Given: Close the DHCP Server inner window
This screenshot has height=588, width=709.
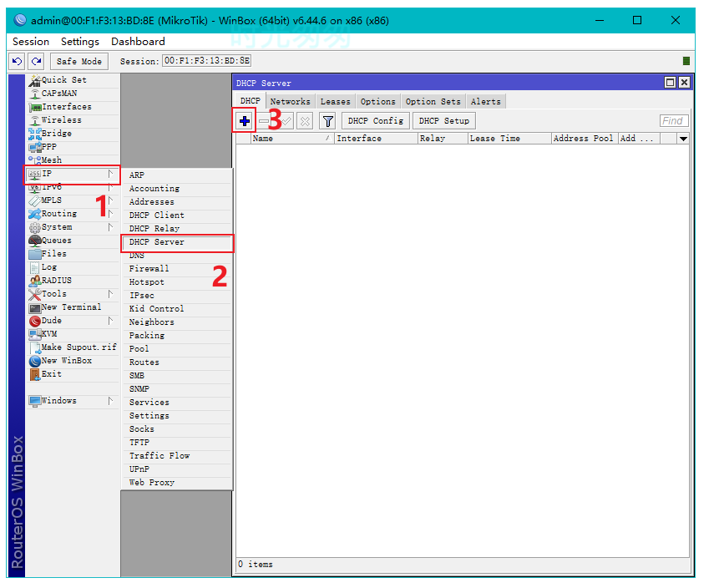Looking at the screenshot, I should [684, 83].
